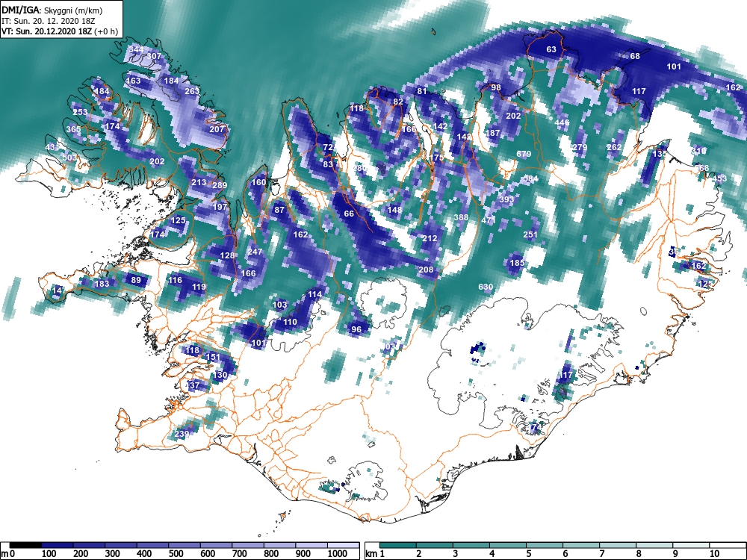The height and width of the screenshot is (560, 747).
Task: Click the '388' map value
Action: tap(461, 217)
